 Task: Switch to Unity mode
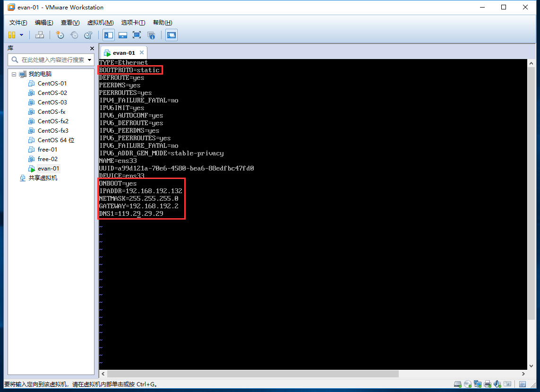pos(151,35)
